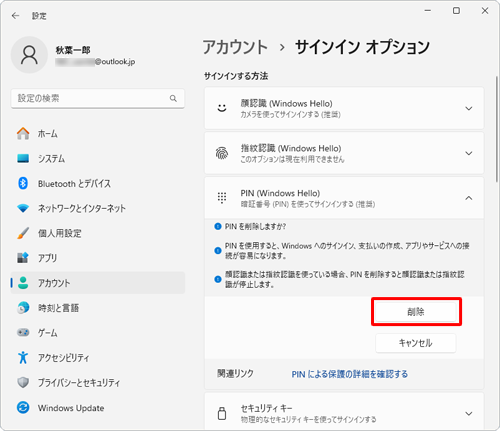Expand 顔認識 (Windows Hello) chevron
Viewport: 500px width, 431px height.
(469, 108)
